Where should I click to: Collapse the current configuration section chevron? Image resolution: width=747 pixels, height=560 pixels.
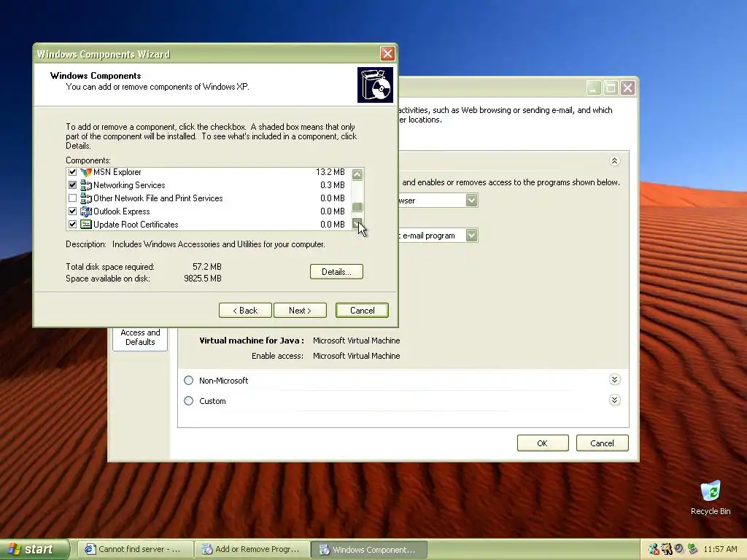point(614,161)
